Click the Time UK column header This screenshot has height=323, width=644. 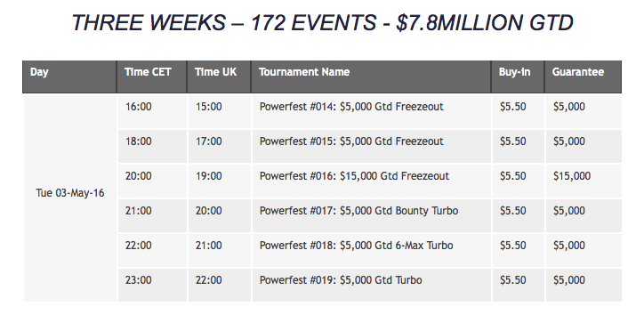click(x=219, y=77)
